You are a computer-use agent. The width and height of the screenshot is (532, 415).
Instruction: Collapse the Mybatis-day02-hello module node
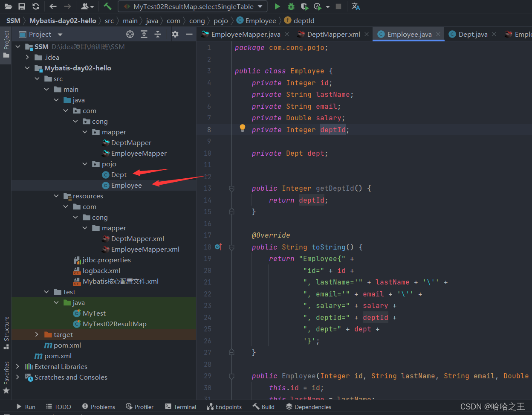click(28, 68)
